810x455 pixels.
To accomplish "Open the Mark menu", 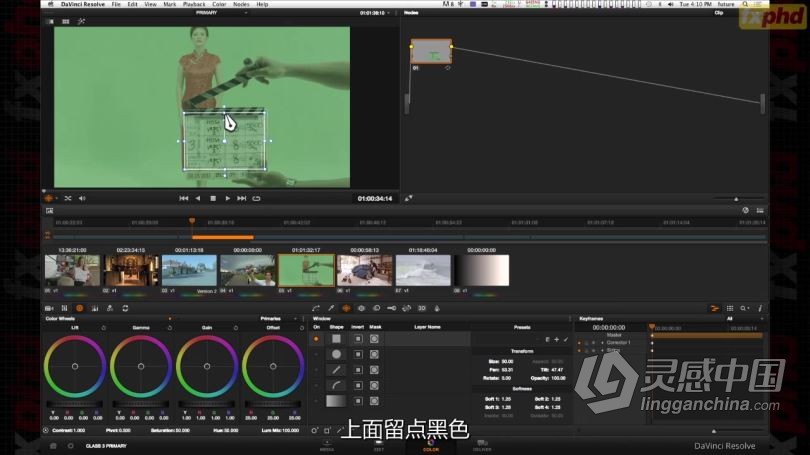I will tap(169, 4).
